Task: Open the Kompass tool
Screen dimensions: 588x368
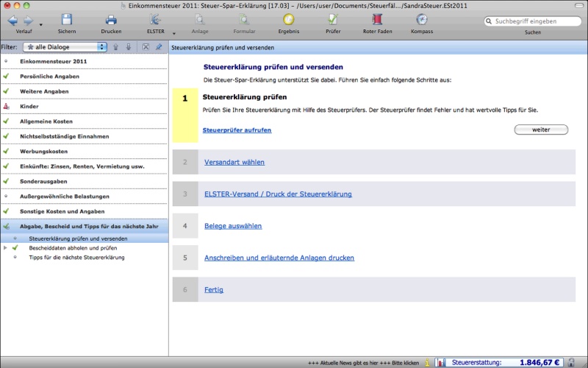Action: click(x=422, y=20)
